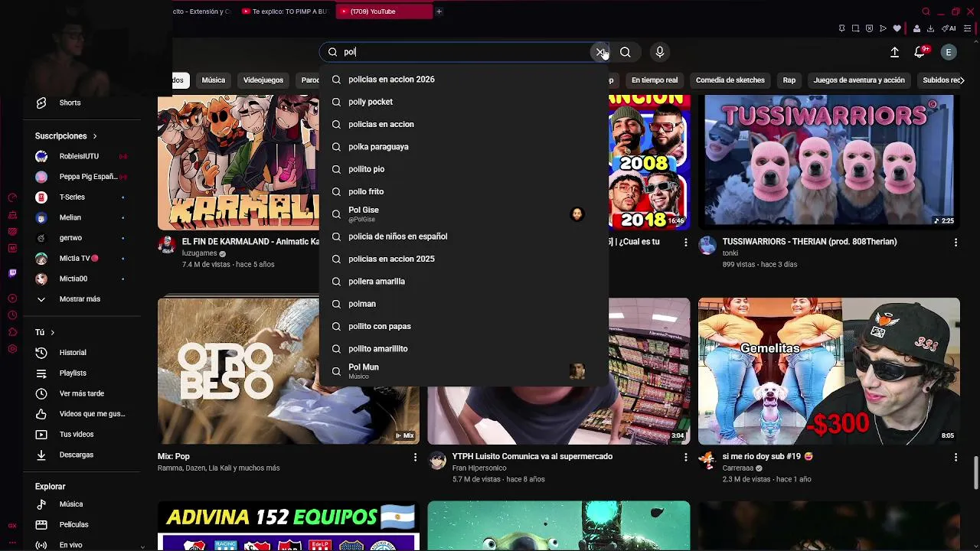Select En tiempo real chip
The image size is (980, 551).
point(655,80)
